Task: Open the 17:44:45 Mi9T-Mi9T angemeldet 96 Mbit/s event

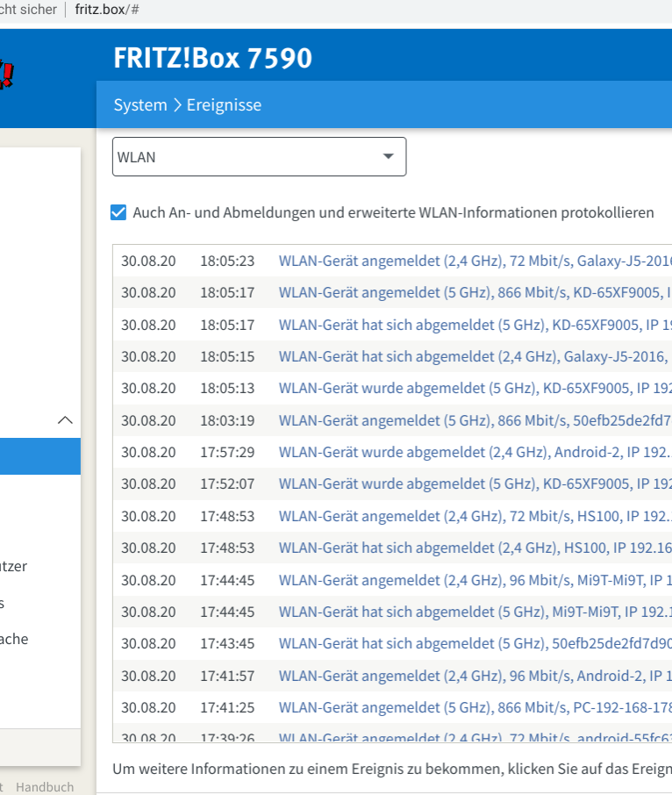Action: (475, 580)
